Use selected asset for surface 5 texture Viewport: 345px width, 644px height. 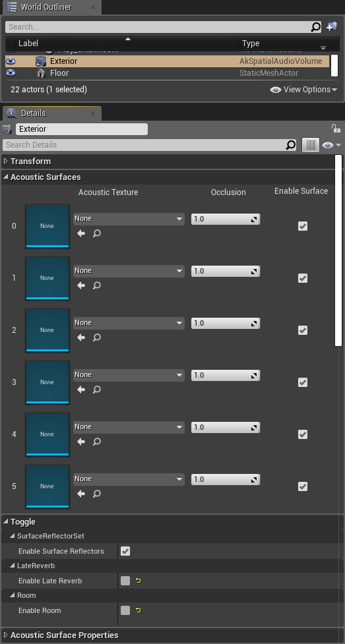pyautogui.click(x=81, y=494)
